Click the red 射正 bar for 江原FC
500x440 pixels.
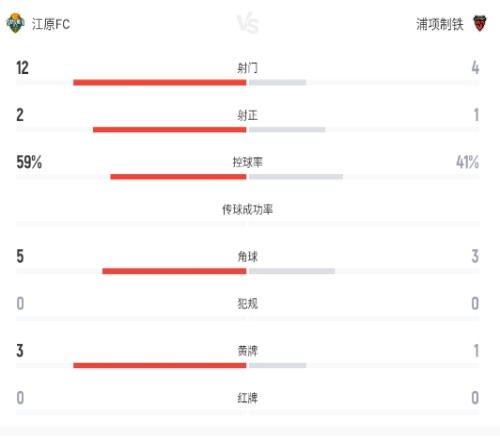tap(170, 129)
